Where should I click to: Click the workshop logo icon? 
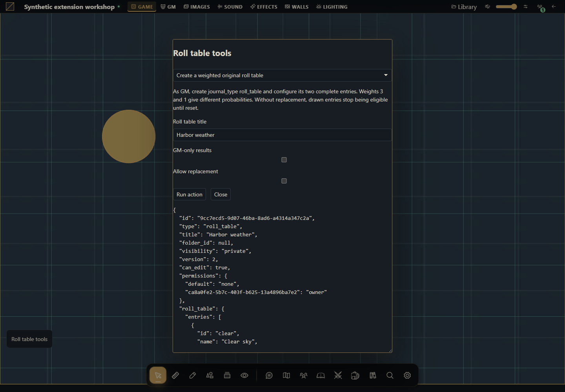10,7
